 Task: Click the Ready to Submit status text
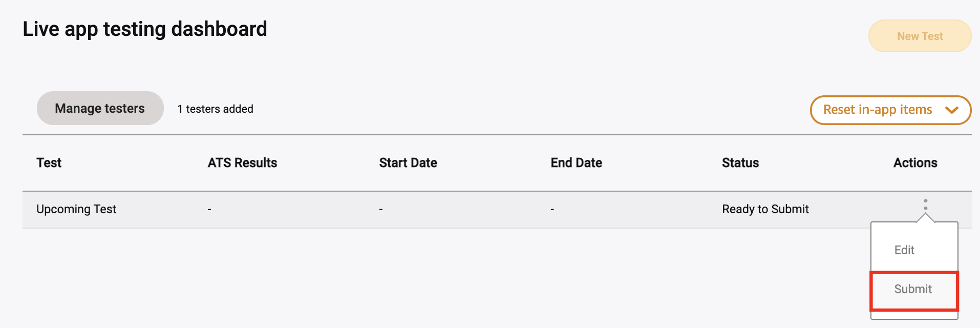[765, 209]
